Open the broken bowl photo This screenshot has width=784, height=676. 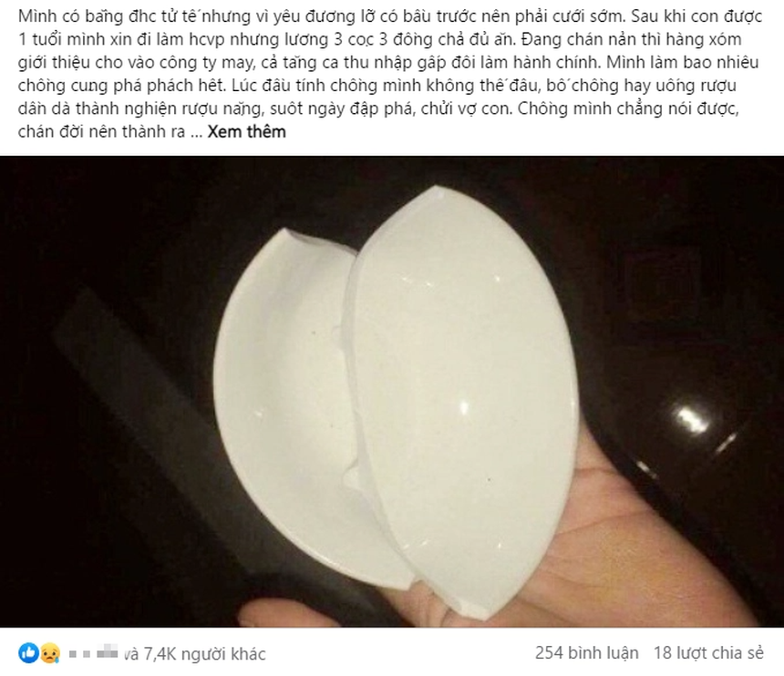coord(392,391)
